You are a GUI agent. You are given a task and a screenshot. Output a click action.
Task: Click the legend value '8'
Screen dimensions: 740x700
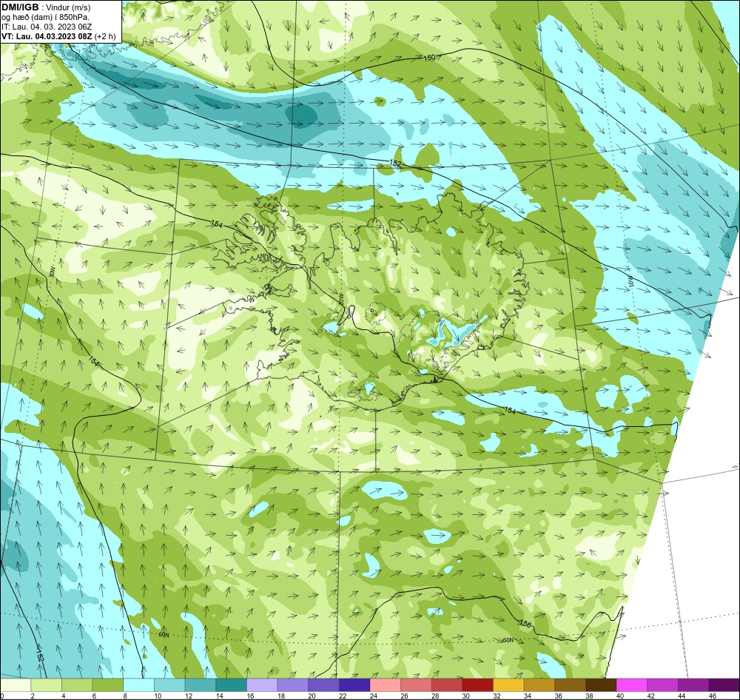click(x=124, y=696)
